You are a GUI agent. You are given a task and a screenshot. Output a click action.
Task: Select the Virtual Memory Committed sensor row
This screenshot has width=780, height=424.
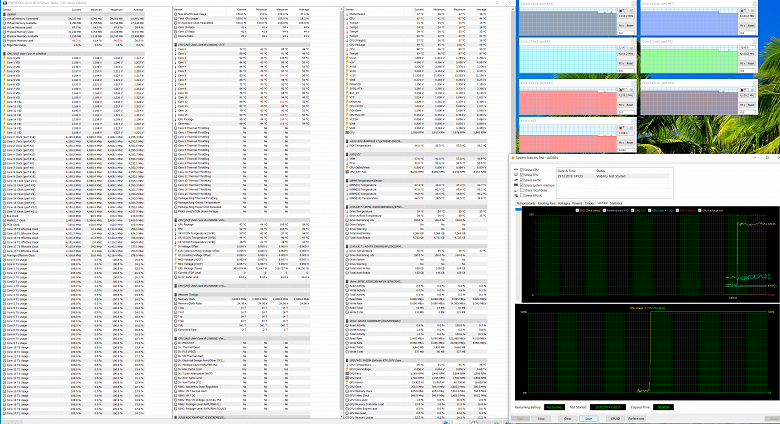73,18
